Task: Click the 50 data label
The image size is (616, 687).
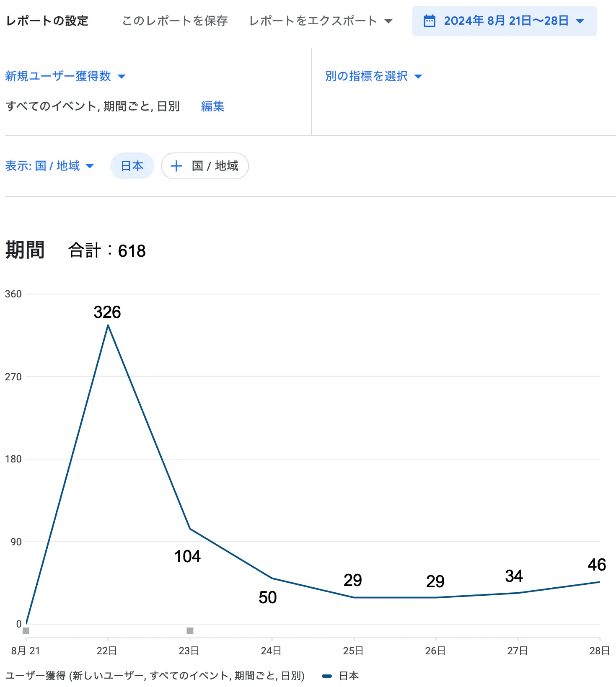Action: 268,598
